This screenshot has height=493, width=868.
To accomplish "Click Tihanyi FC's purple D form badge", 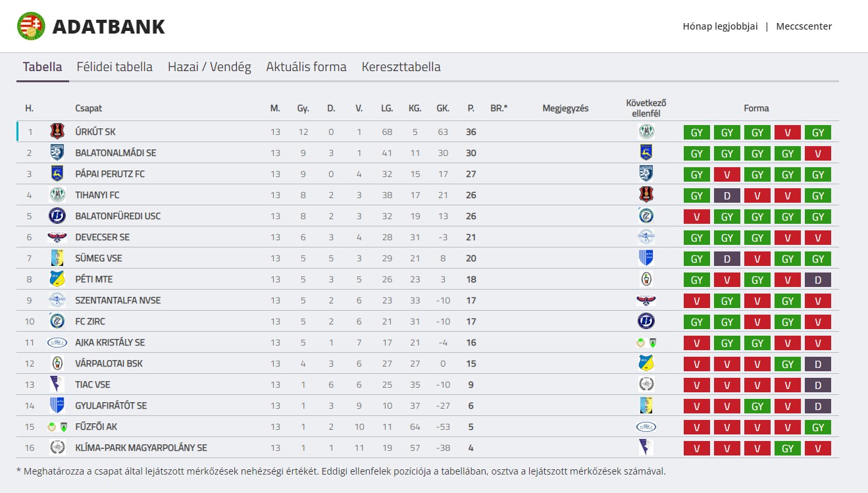I will [x=727, y=195].
